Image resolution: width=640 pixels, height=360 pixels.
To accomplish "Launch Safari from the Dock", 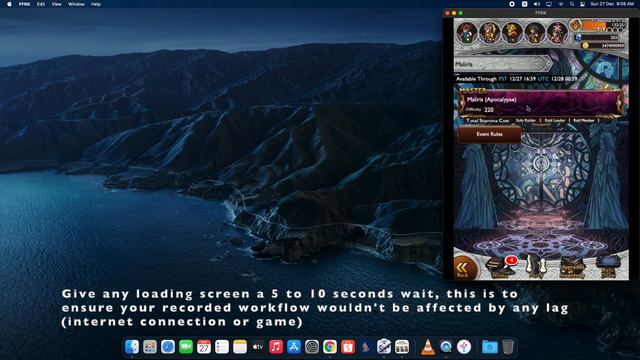I will click(x=168, y=347).
